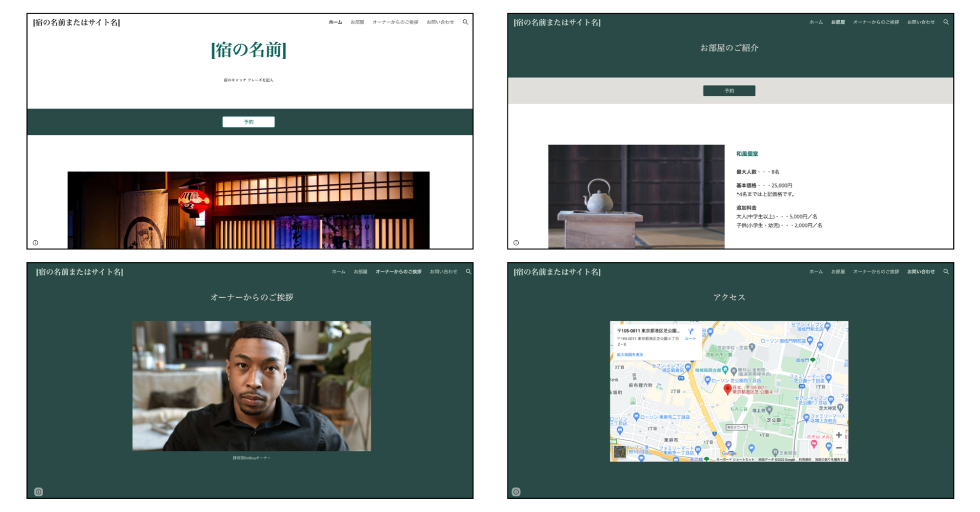Click search icon on the お部屋のご紹介 page
This screenshot has width=980, height=512.
pos(946,22)
